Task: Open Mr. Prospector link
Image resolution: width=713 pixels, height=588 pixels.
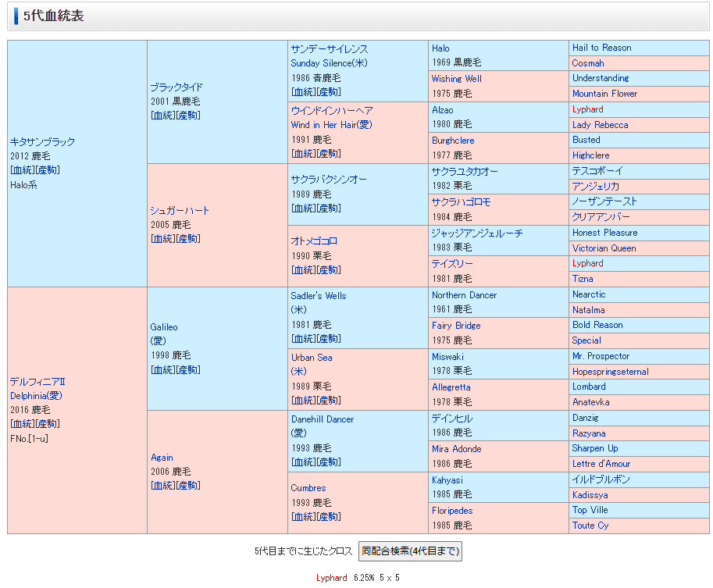Action: pyautogui.click(x=601, y=357)
